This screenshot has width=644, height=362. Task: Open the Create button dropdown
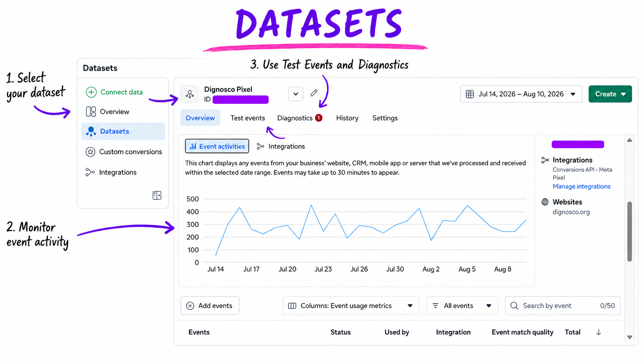pyautogui.click(x=624, y=94)
